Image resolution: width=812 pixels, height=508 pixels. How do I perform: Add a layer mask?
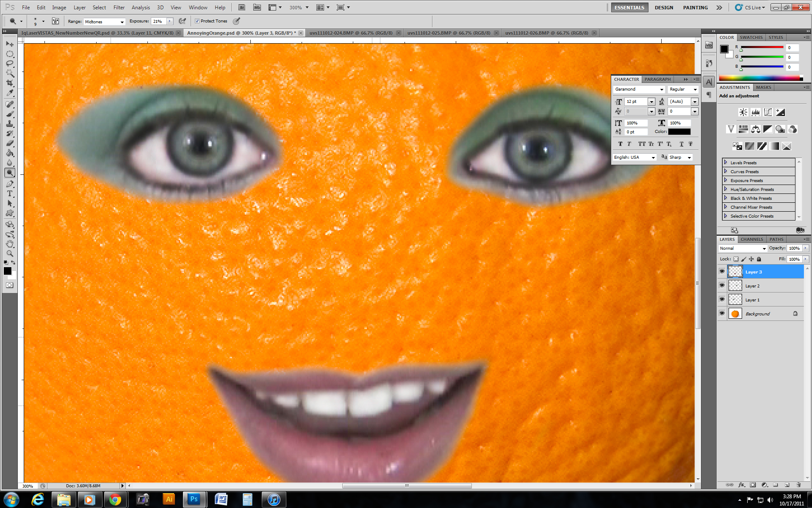coord(753,485)
